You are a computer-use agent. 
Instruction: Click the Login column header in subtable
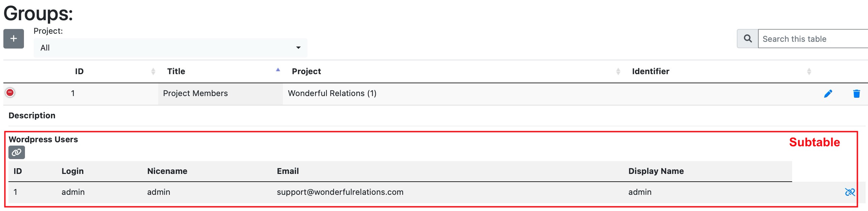click(x=73, y=171)
